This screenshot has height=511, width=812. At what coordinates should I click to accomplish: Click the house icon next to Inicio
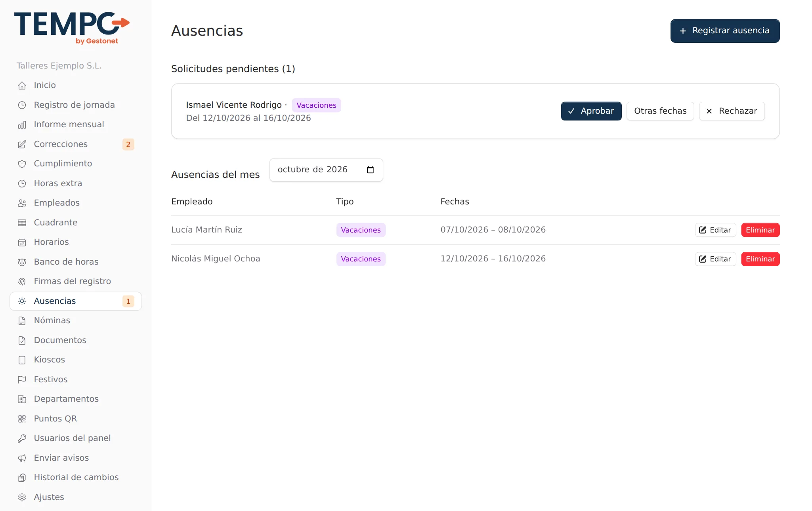[x=22, y=86]
